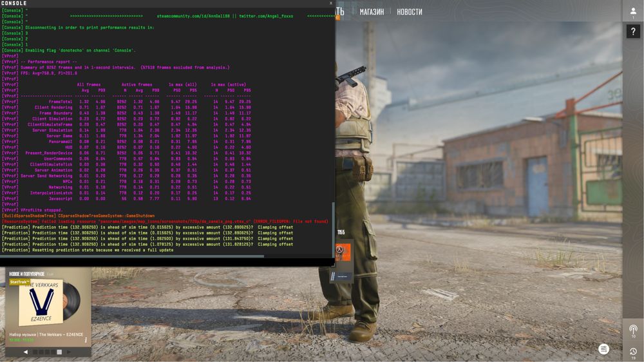The image size is (644, 362).
Task: Click the Server Animation row in VProf table
Action: point(126,169)
